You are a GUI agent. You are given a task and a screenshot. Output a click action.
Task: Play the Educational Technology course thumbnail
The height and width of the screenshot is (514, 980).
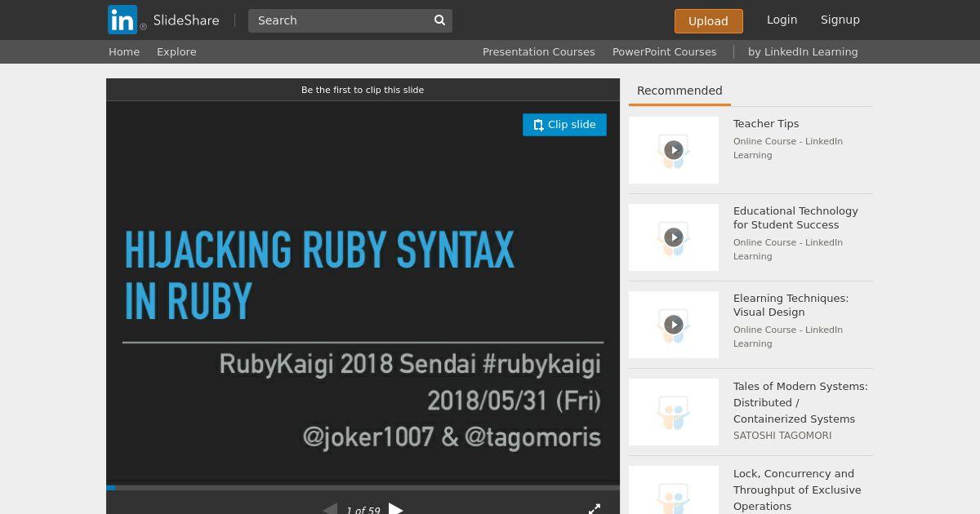coord(674,237)
